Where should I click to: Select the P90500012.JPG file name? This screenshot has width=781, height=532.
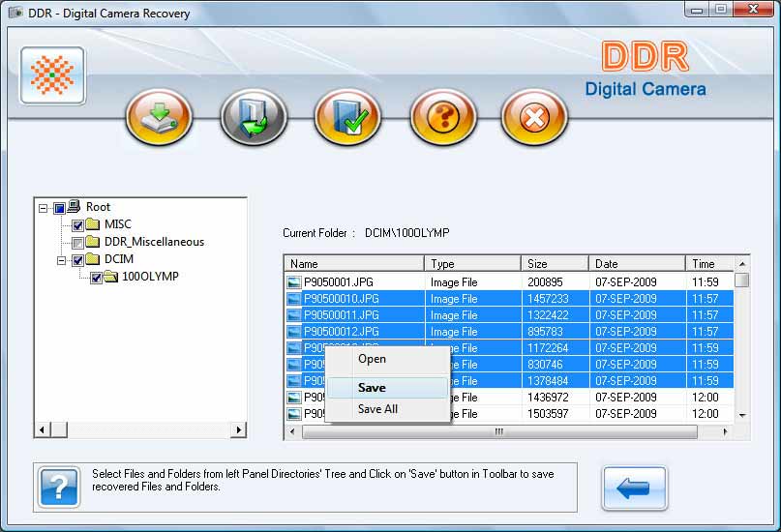coord(342,332)
